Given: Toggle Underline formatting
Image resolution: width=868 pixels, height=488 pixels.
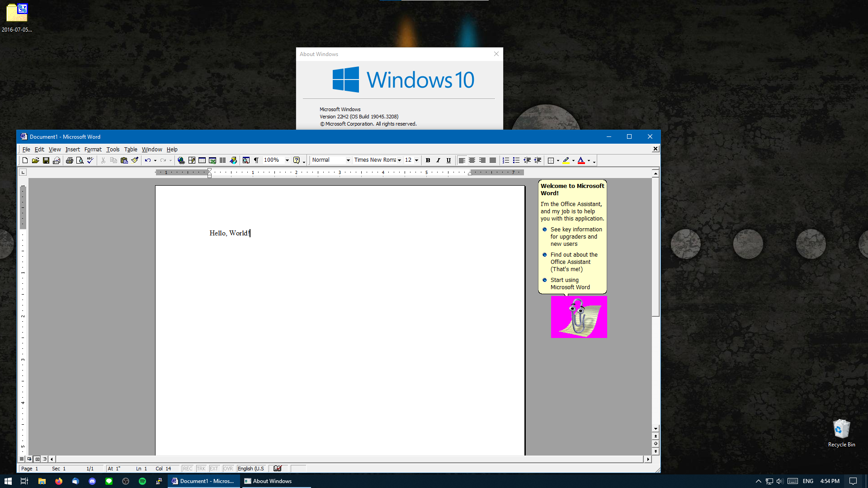Looking at the screenshot, I should pyautogui.click(x=448, y=160).
